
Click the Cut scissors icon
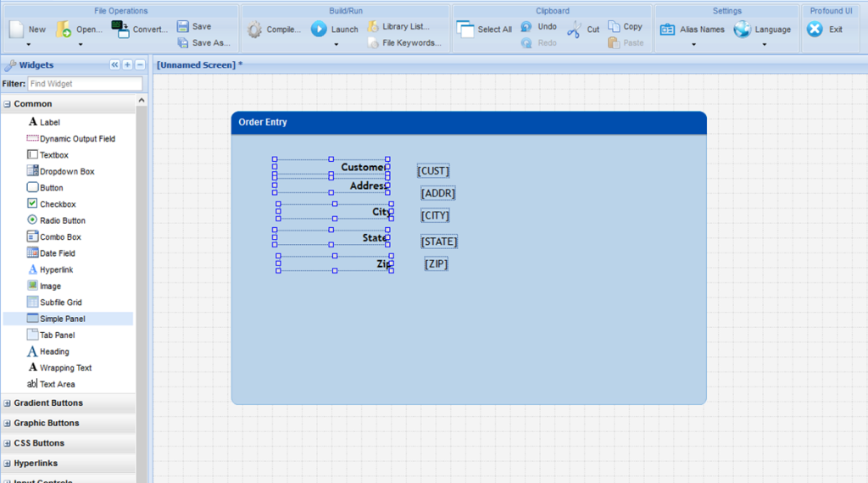click(574, 30)
